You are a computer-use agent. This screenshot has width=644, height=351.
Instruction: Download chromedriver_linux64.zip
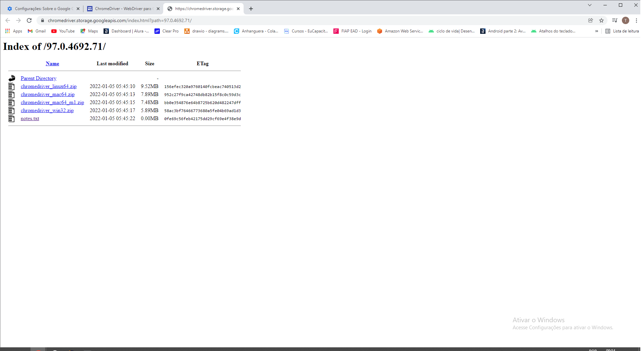[49, 86]
